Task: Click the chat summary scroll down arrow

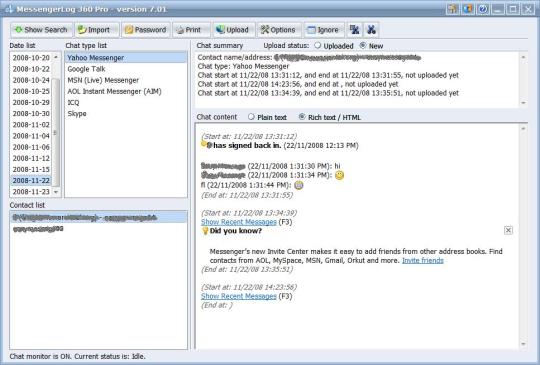Action: [523, 103]
